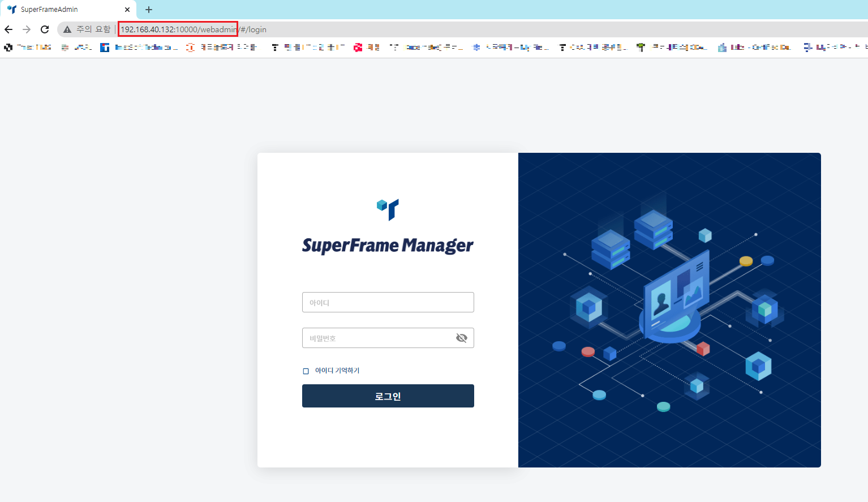The height and width of the screenshot is (502, 868).
Task: Click the 아이디 input field
Action: point(388,302)
